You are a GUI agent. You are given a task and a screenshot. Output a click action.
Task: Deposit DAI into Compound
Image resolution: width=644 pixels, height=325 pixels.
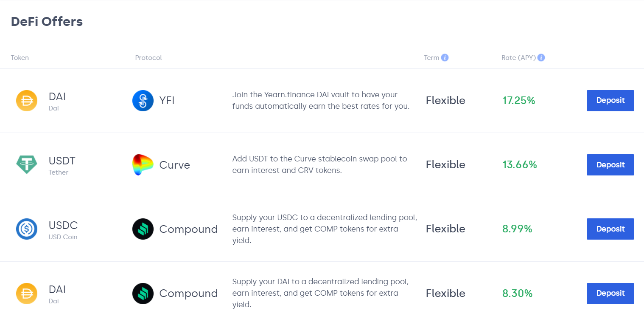coord(610,294)
